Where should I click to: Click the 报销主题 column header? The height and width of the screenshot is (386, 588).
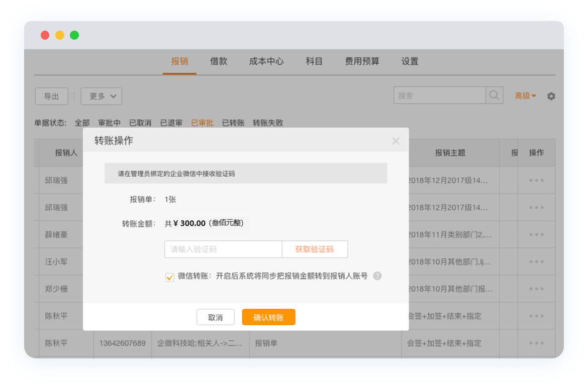[450, 153]
